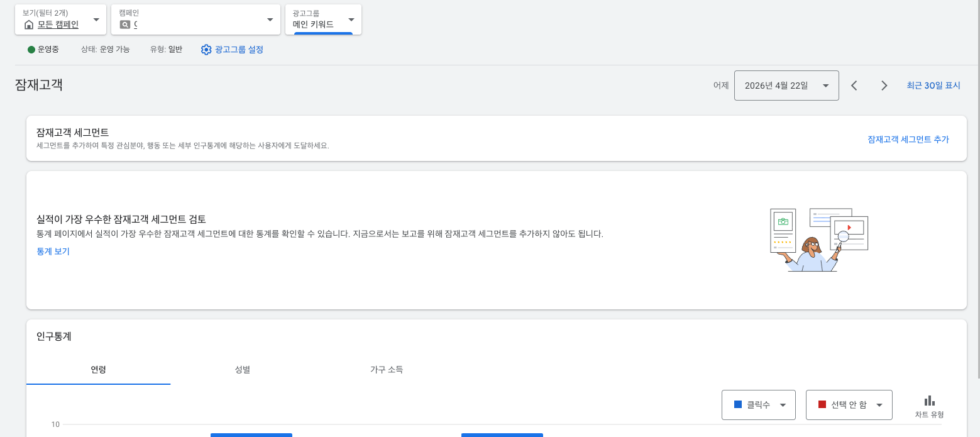Expand the 캠페인 selector dropdown
This screenshot has width=980, height=437.
(270, 19)
